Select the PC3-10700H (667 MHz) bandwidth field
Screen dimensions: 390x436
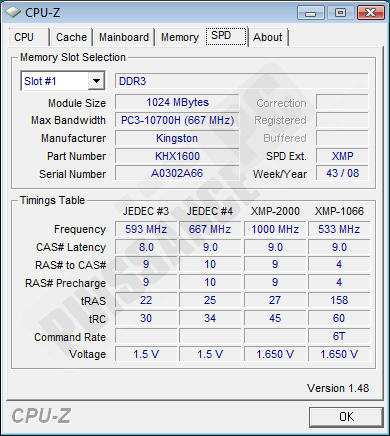click(177, 120)
